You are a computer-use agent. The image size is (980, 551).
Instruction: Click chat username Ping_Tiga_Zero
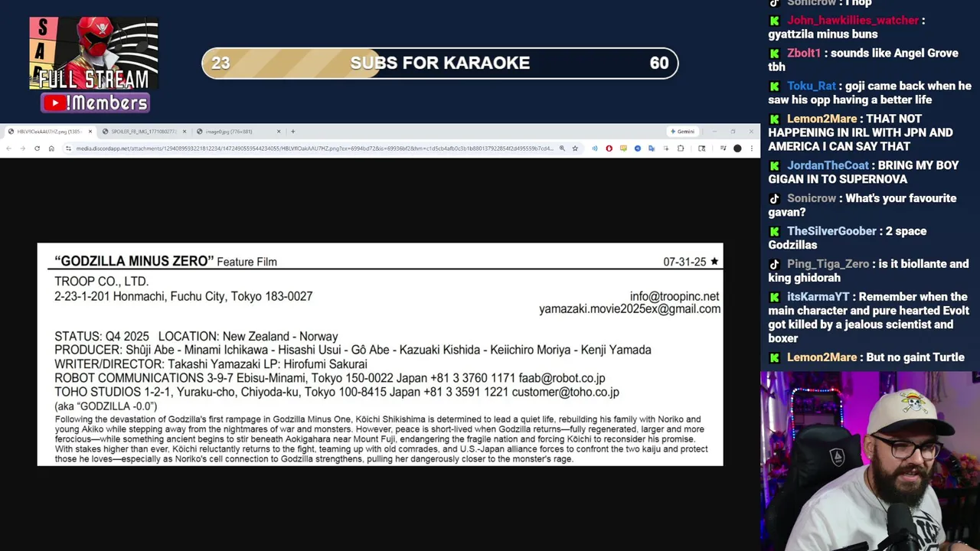coord(828,264)
